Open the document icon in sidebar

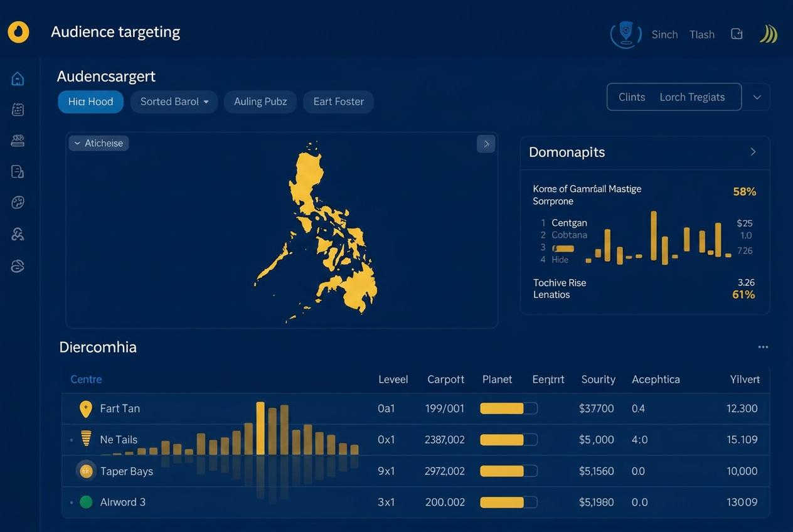point(18,171)
